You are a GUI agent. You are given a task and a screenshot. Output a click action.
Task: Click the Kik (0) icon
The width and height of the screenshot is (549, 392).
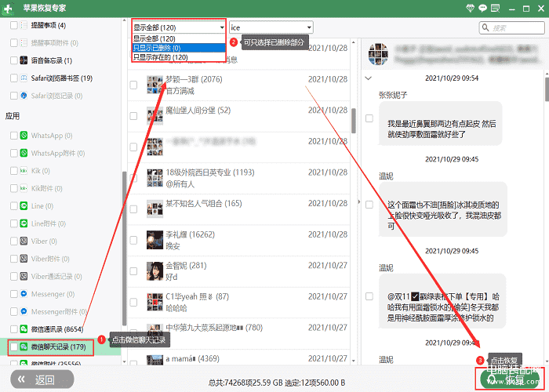24,170
